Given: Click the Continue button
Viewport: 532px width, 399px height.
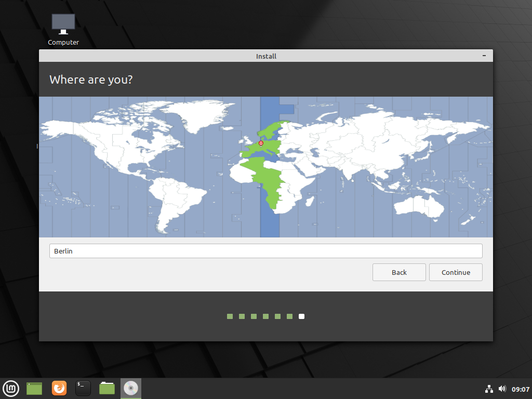Looking at the screenshot, I should (x=456, y=272).
